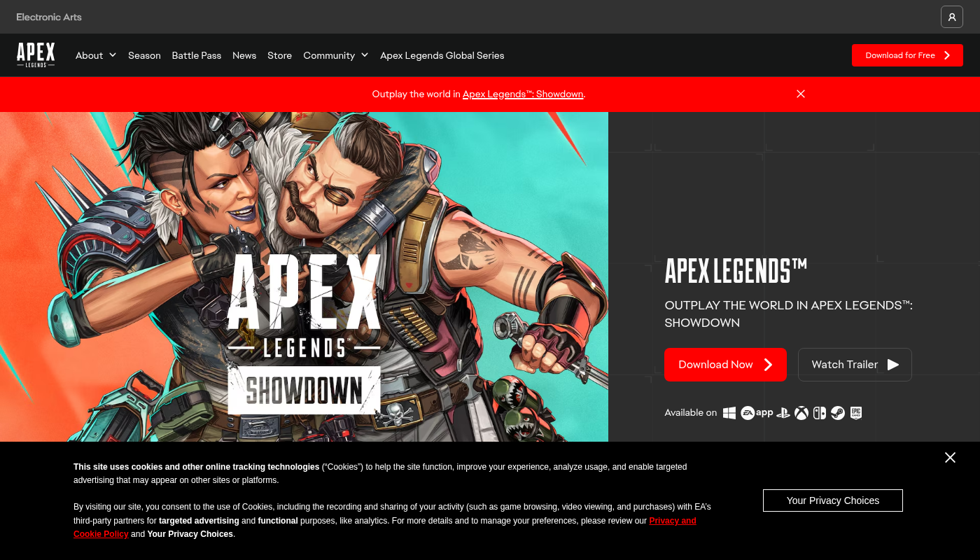Open the Season menu item
Viewport: 980px width, 560px height.
144,55
